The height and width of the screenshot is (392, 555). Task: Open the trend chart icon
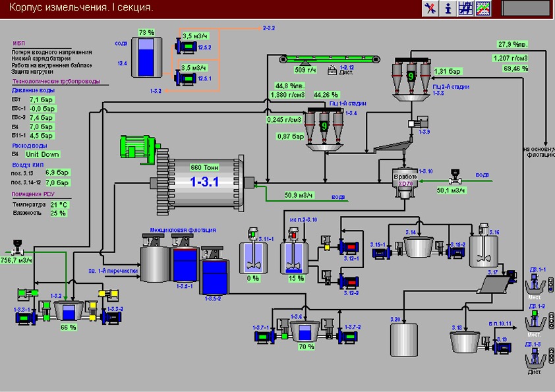click(484, 8)
